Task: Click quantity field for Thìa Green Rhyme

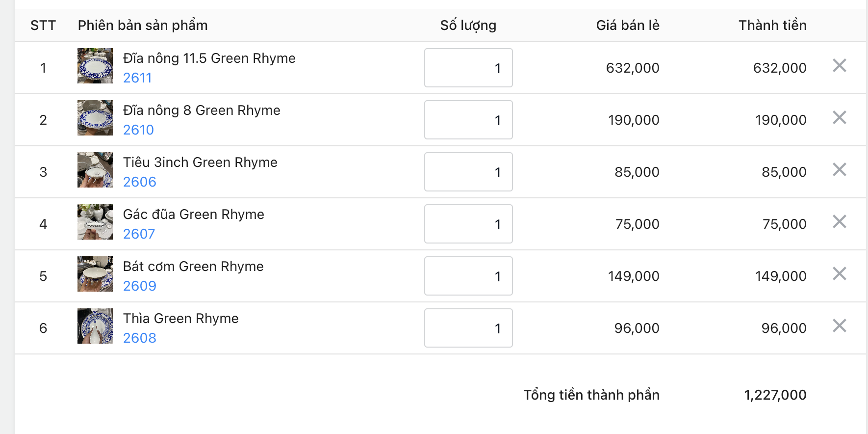Action: (x=468, y=328)
